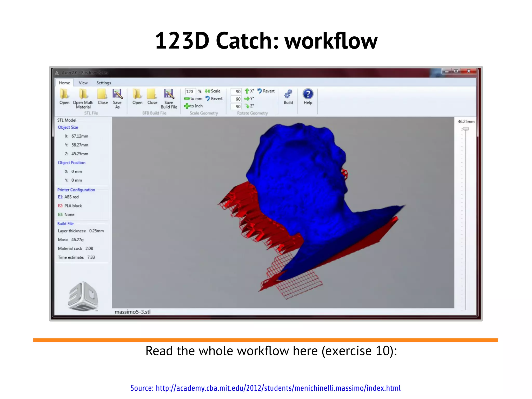The image size is (532, 399).
Task: Click the Object Position heading
Action: click(71, 163)
